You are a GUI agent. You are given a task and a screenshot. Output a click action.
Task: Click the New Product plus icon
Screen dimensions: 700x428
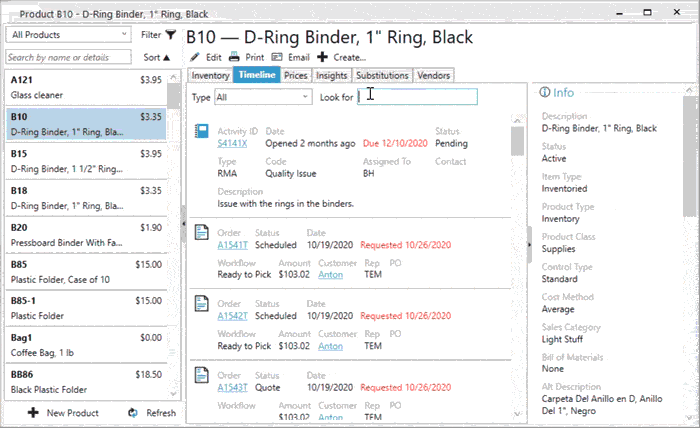click(33, 412)
